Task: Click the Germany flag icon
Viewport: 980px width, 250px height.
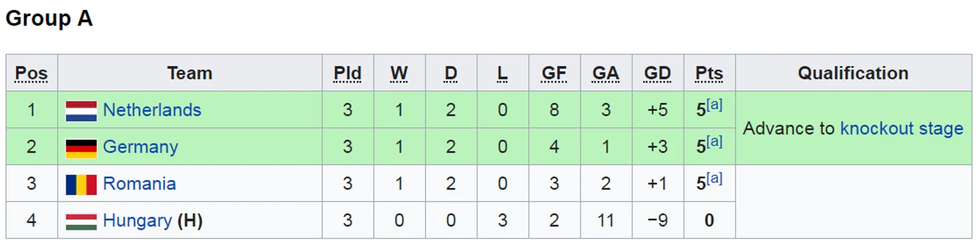Action: pyautogui.click(x=81, y=148)
